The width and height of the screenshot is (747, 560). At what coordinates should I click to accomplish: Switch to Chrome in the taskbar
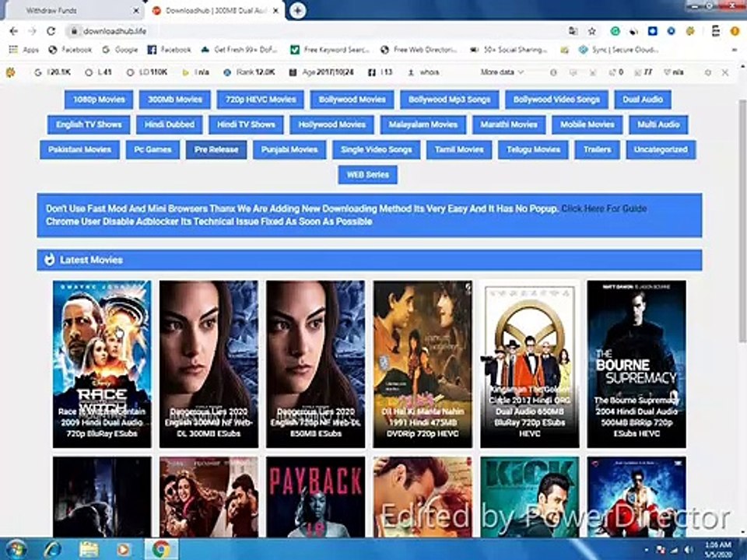click(161, 550)
